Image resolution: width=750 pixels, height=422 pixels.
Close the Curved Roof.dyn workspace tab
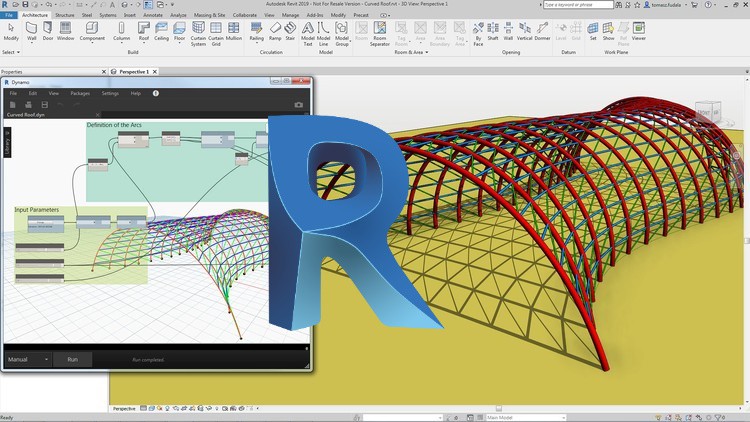point(98,115)
